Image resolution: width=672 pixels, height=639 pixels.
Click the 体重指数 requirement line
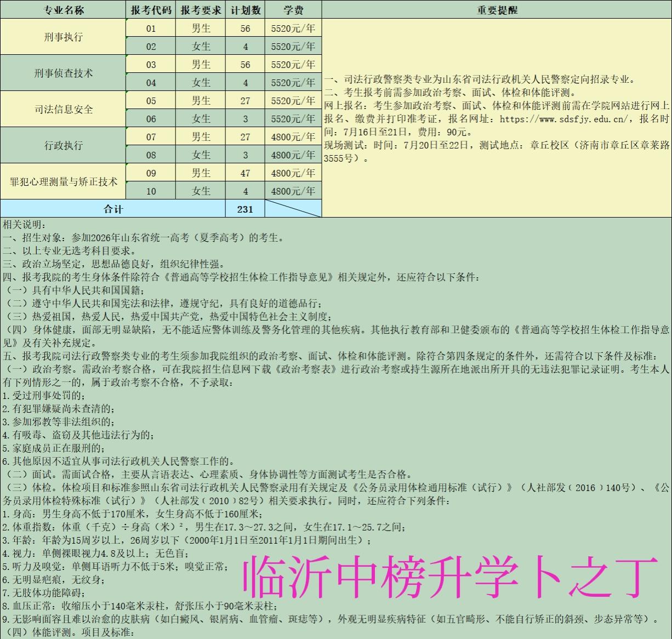click(x=204, y=527)
